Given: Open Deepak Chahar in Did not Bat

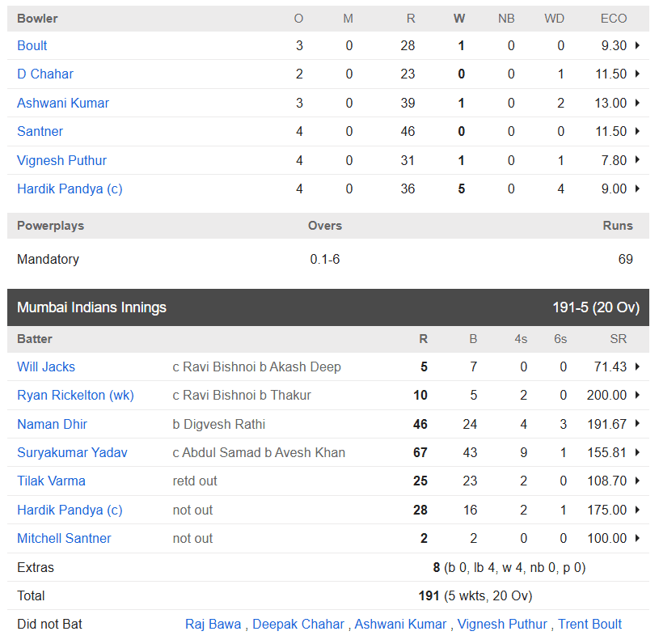Looking at the screenshot, I should pyautogui.click(x=298, y=625).
